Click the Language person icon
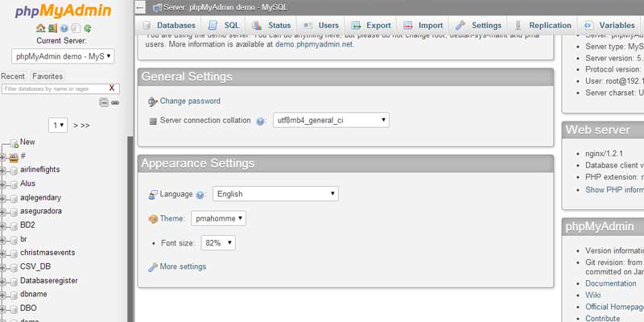644x322 pixels. click(153, 194)
